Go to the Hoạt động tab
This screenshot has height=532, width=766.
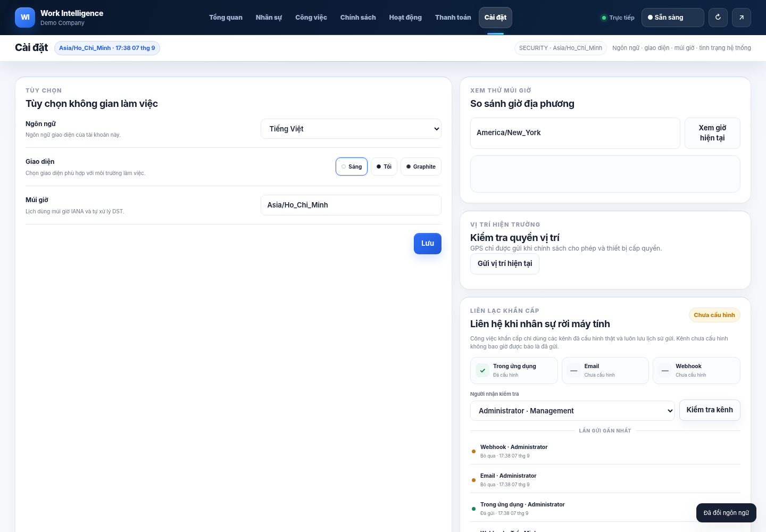pyautogui.click(x=405, y=18)
